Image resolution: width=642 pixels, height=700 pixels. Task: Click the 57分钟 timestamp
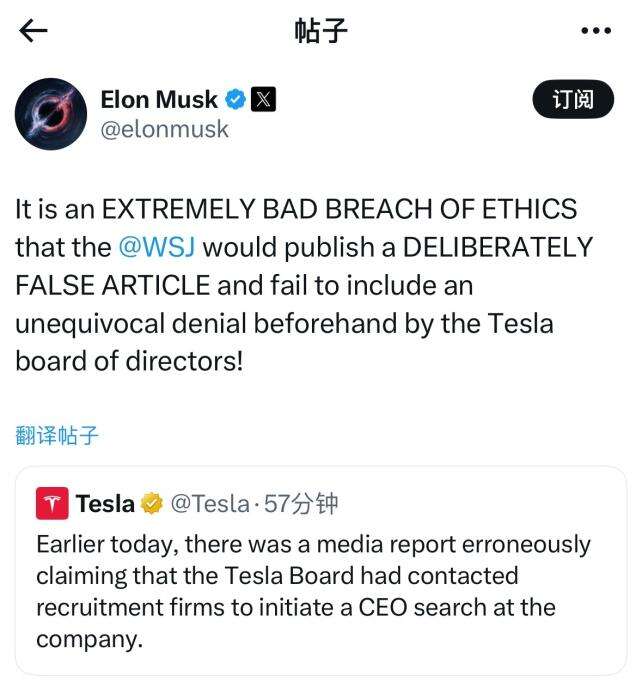(301, 504)
